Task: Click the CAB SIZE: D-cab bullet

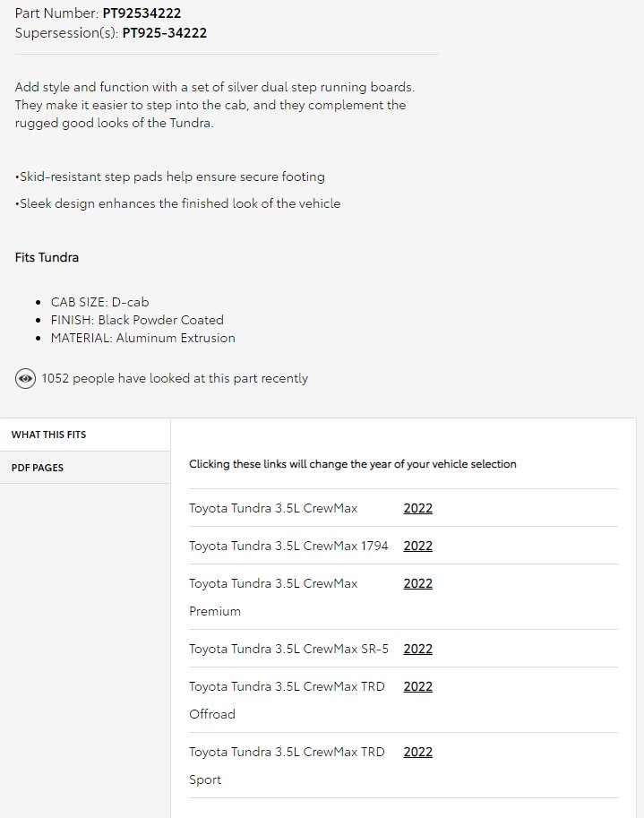Action: (99, 302)
